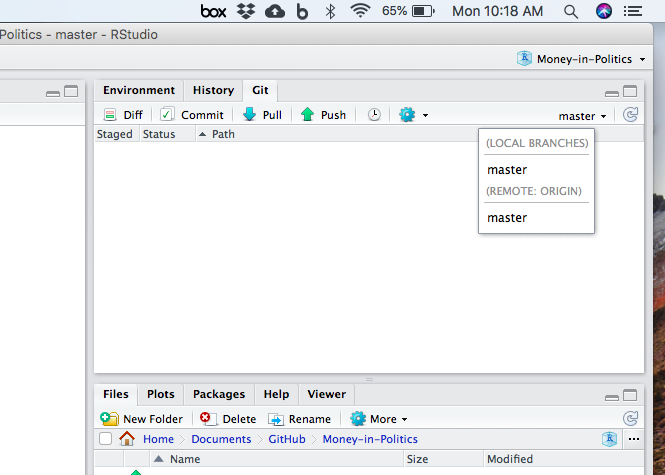Click the Mon 10:18 AM clock
Screen dimensions: 665x475
click(x=497, y=11)
